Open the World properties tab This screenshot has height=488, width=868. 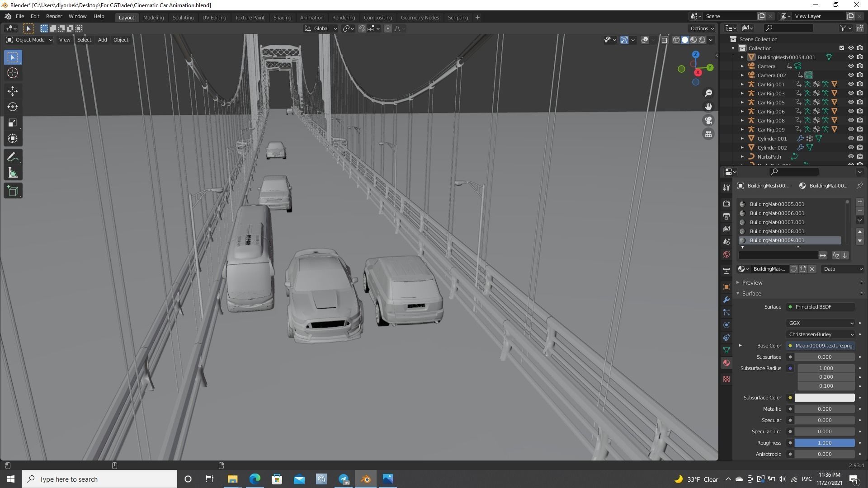[x=726, y=254]
